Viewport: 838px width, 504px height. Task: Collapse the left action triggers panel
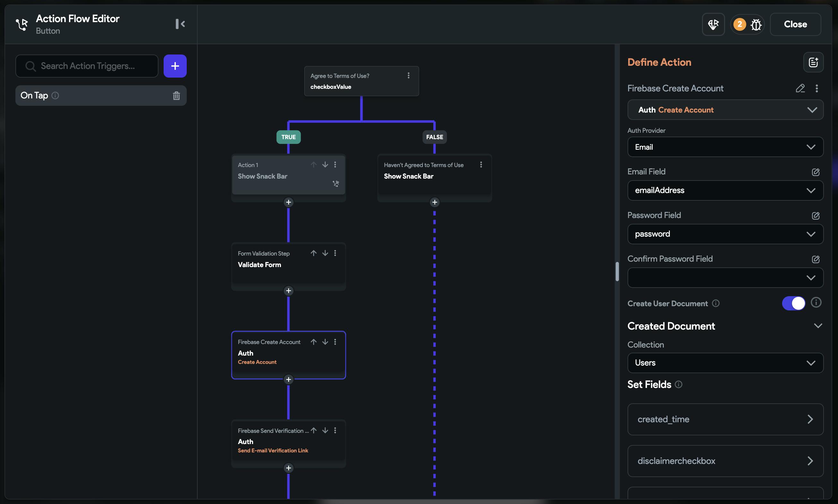click(x=180, y=24)
